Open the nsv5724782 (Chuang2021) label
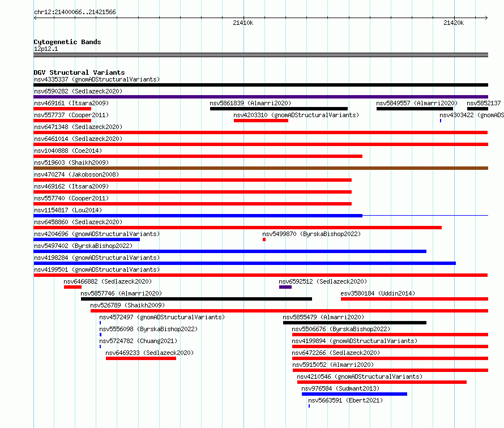The width and height of the screenshot is (504, 428). 138,341
